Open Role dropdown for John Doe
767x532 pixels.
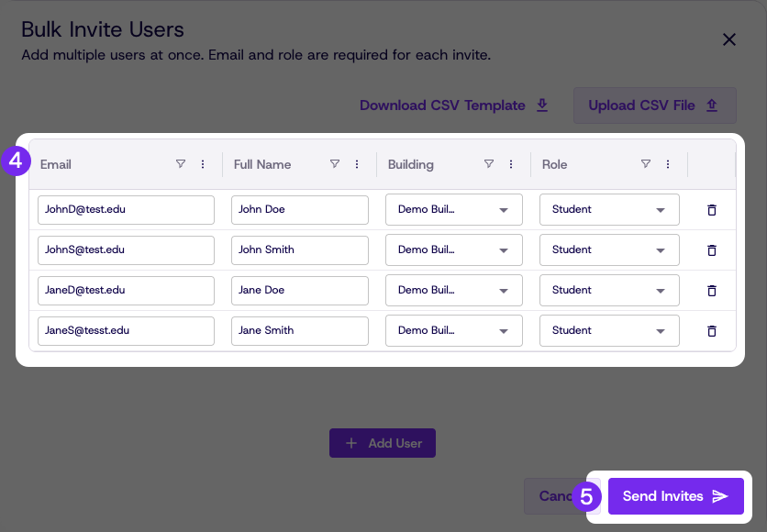(609, 210)
